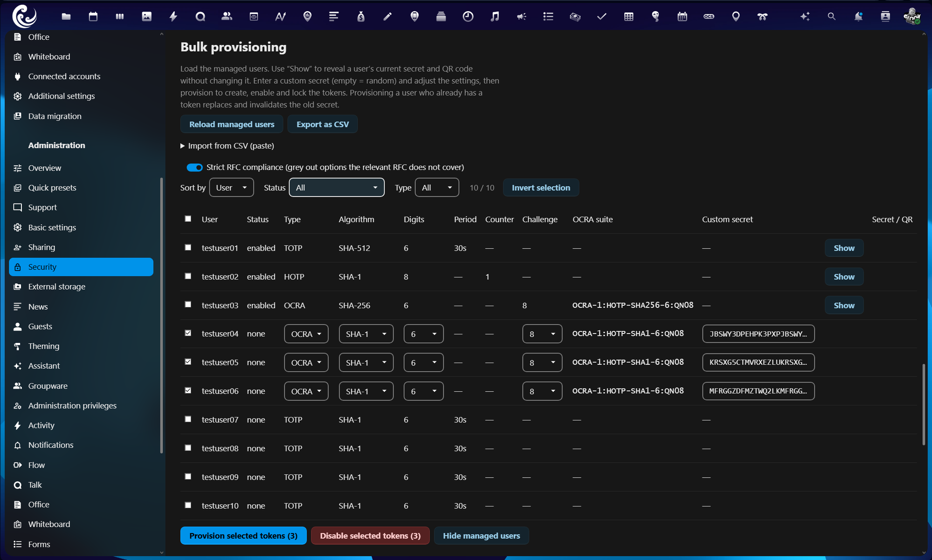The height and width of the screenshot is (560, 932).
Task: Open Sharing admin section
Action: click(81, 247)
